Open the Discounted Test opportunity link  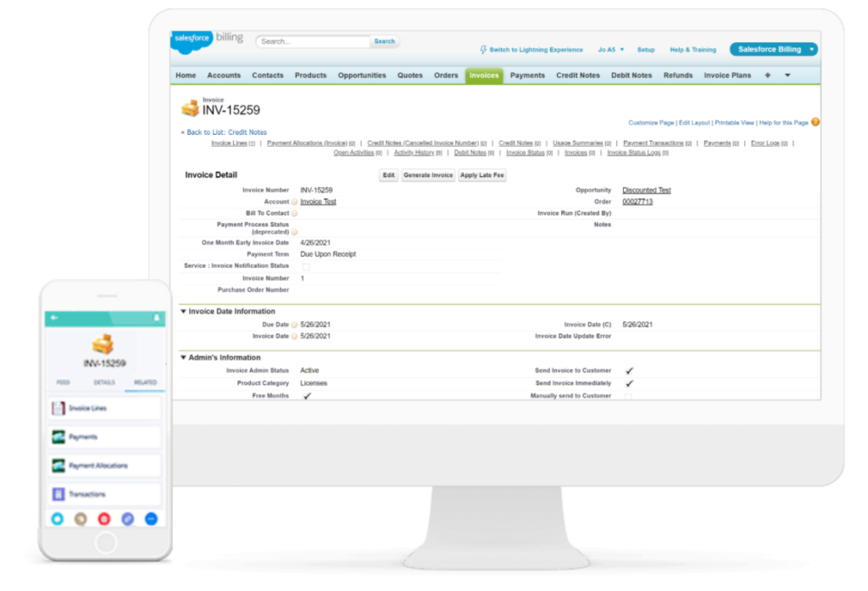[x=648, y=189]
